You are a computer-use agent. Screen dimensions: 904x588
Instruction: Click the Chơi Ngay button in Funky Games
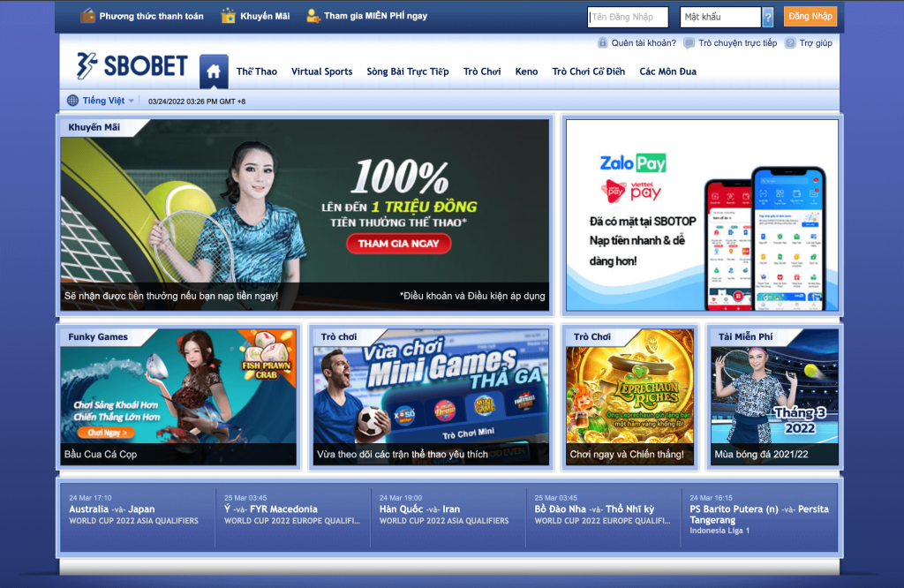click(x=106, y=433)
